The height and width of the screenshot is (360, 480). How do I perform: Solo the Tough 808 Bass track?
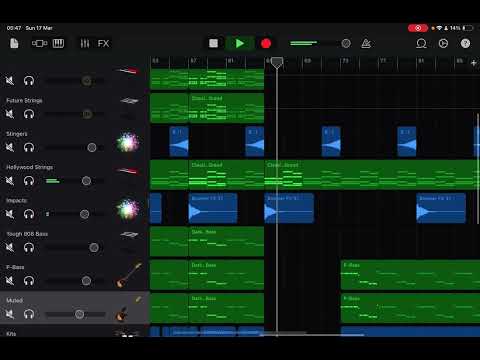(x=29, y=247)
